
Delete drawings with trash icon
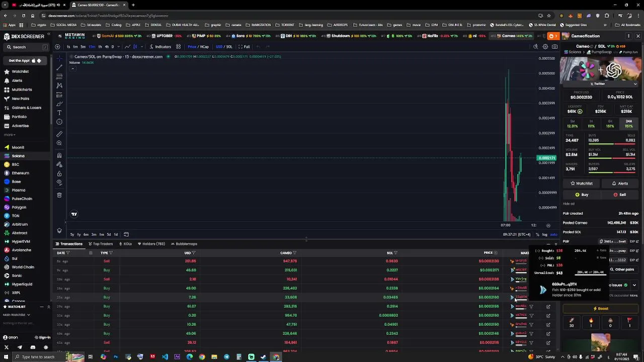tap(59, 195)
